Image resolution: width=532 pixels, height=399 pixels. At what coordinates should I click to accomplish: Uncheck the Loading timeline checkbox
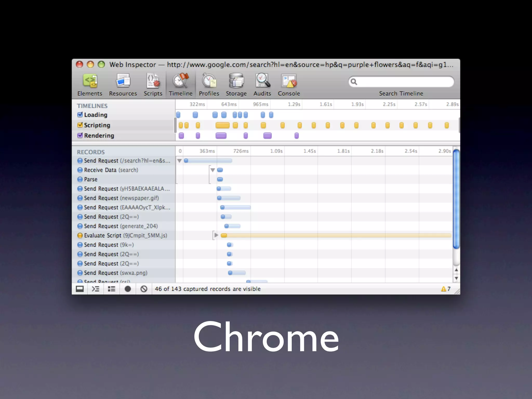coord(80,115)
